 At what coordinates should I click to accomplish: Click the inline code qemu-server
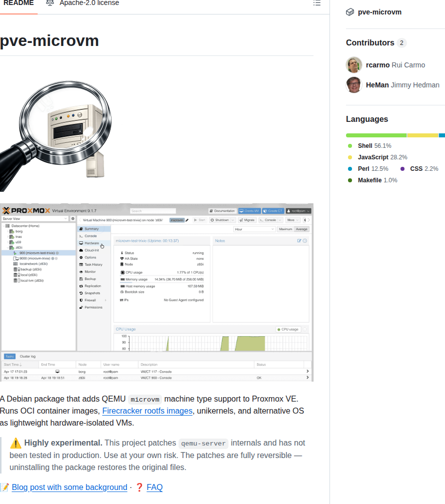coord(203,443)
